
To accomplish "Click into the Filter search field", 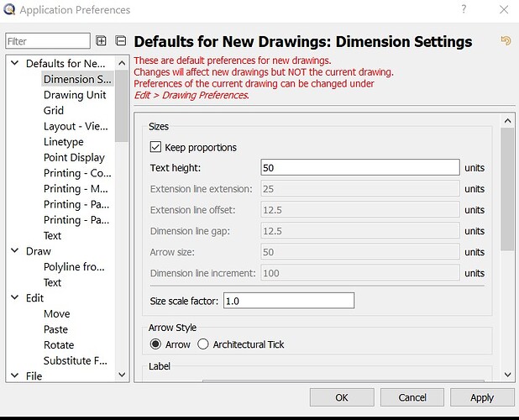I will [48, 41].
